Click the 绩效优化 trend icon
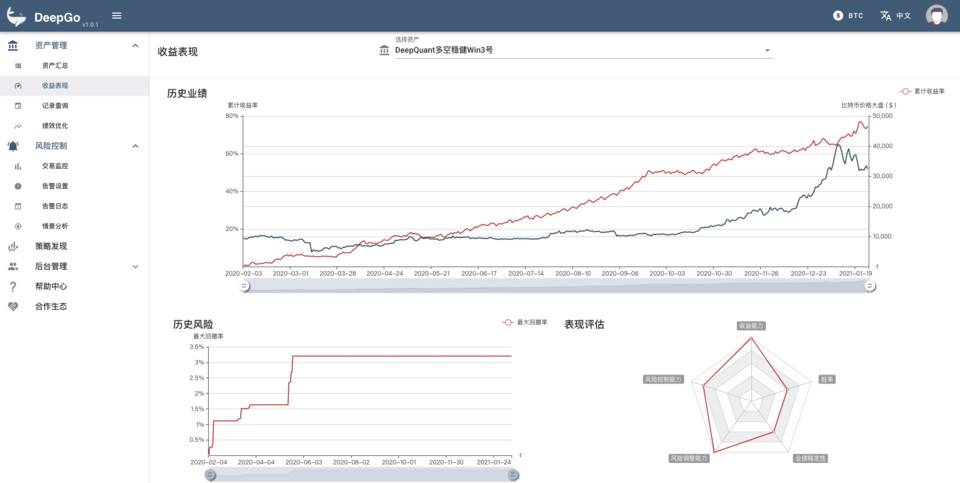 18,126
